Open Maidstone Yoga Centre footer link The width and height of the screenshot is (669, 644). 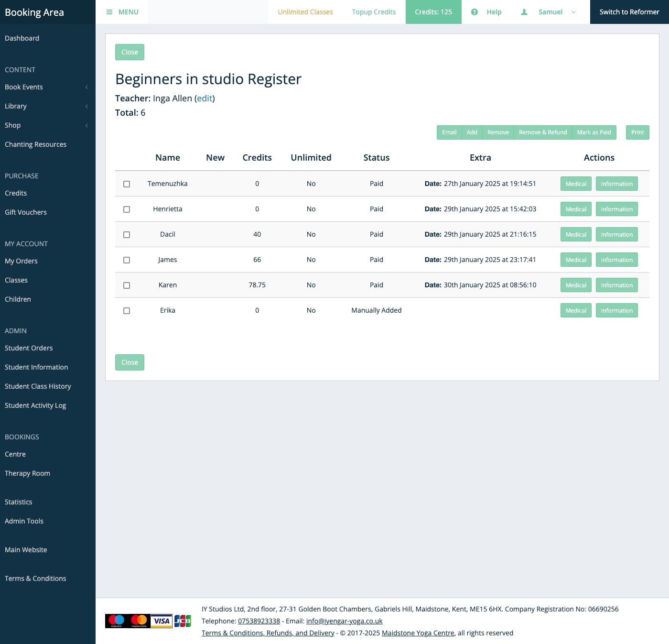[x=418, y=633]
